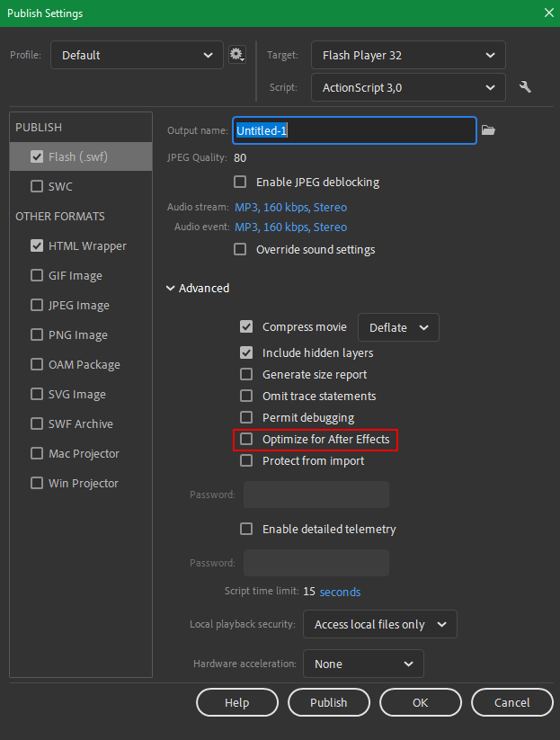Open the output folder browse icon

tap(488, 130)
